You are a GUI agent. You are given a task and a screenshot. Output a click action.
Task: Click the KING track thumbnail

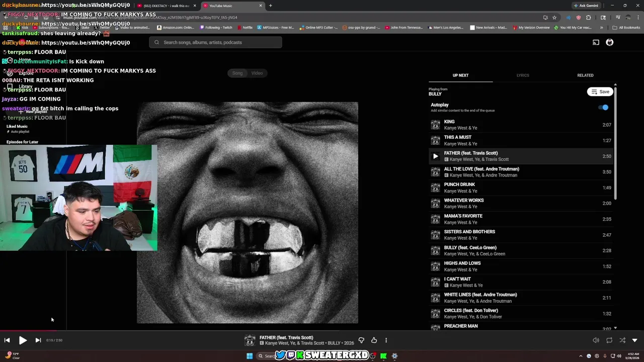435,125
